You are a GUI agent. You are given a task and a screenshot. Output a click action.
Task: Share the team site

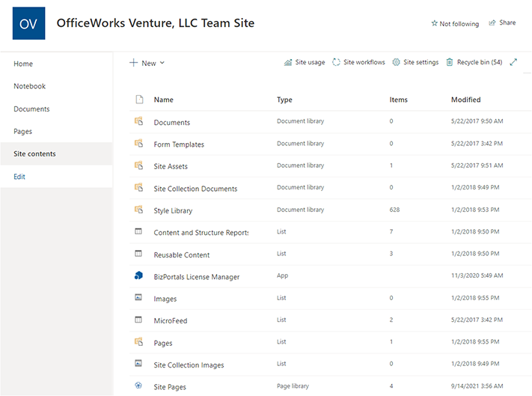(502, 23)
